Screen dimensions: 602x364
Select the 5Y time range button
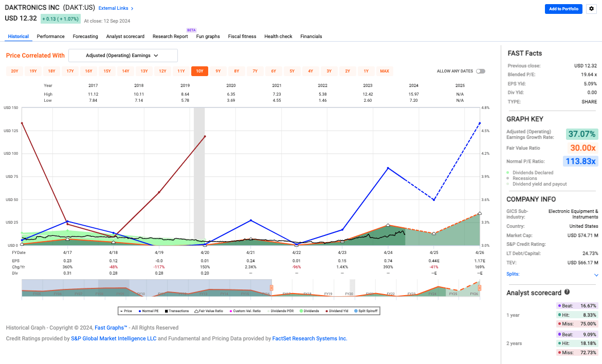292,71
